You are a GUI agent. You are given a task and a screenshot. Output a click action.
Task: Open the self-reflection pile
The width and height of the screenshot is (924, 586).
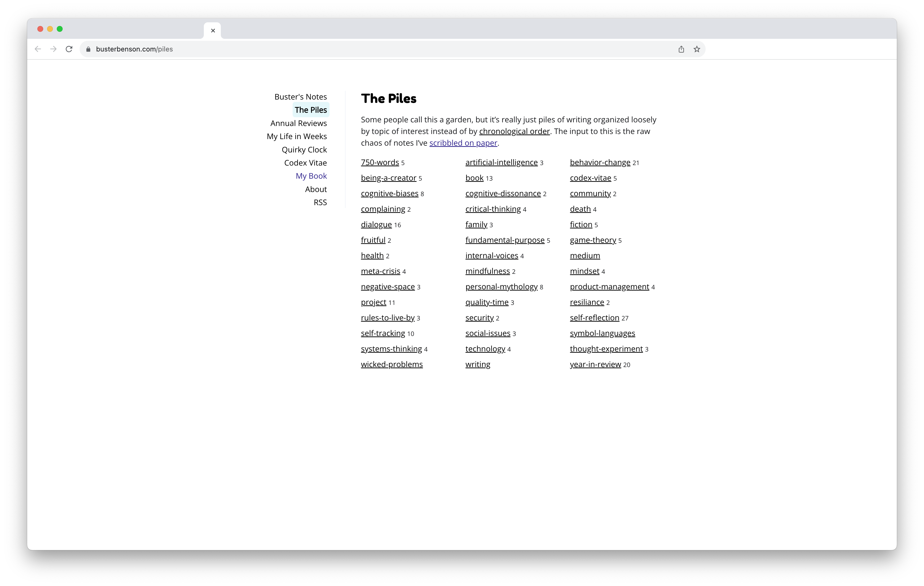[x=594, y=318]
